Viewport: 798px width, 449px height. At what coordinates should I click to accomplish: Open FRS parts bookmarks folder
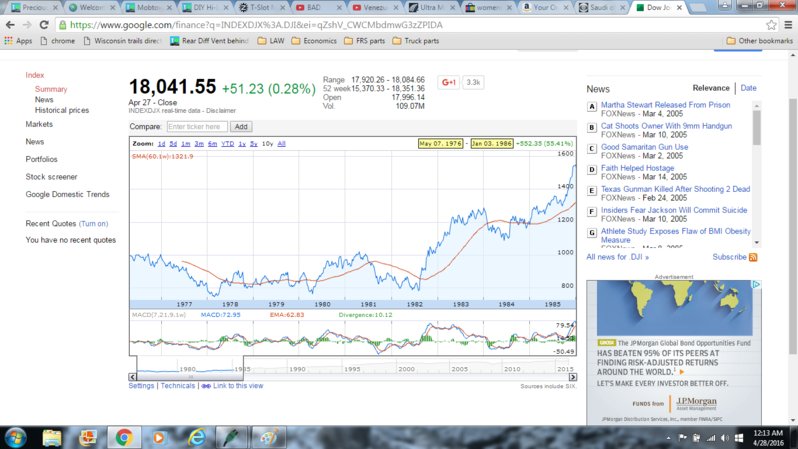pos(364,41)
